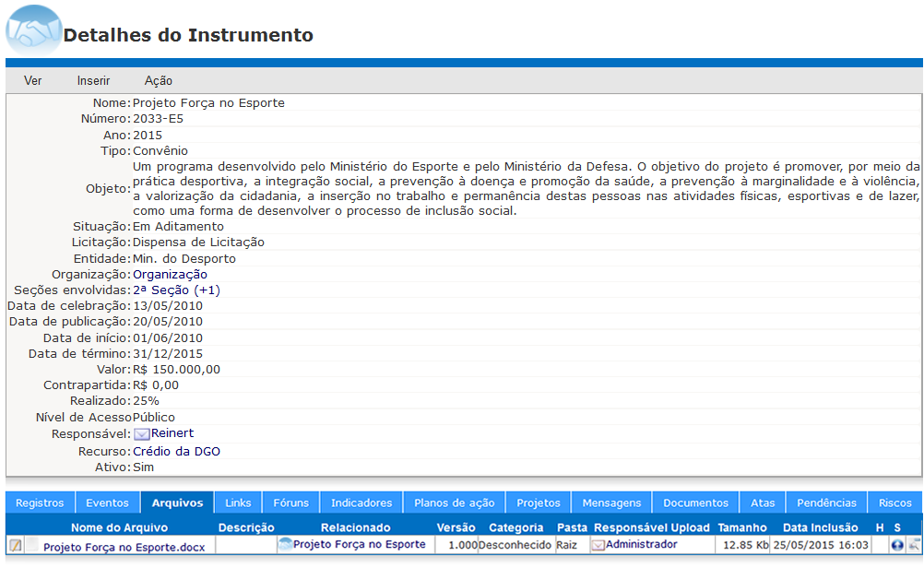
Task: Click the envelope icon next to Administrador
Action: point(598,545)
